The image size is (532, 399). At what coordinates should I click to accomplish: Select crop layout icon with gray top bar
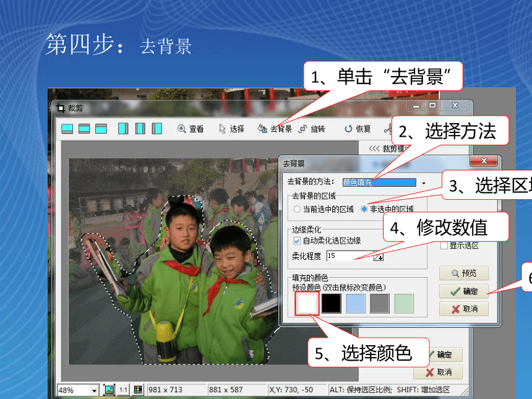[101, 129]
